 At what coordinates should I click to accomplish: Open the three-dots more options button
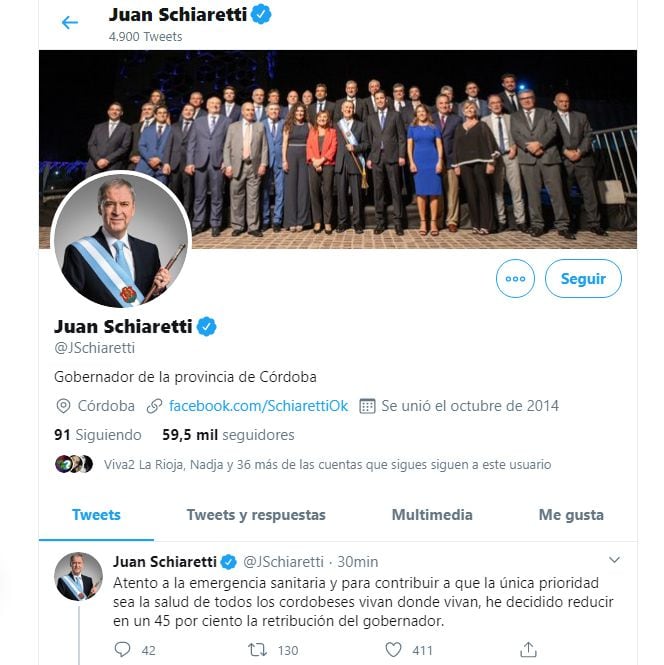tap(515, 279)
